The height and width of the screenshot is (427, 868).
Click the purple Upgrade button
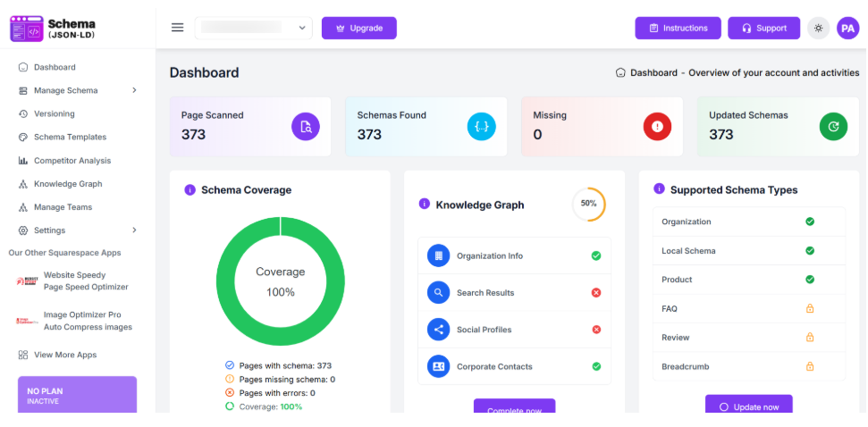tap(359, 28)
